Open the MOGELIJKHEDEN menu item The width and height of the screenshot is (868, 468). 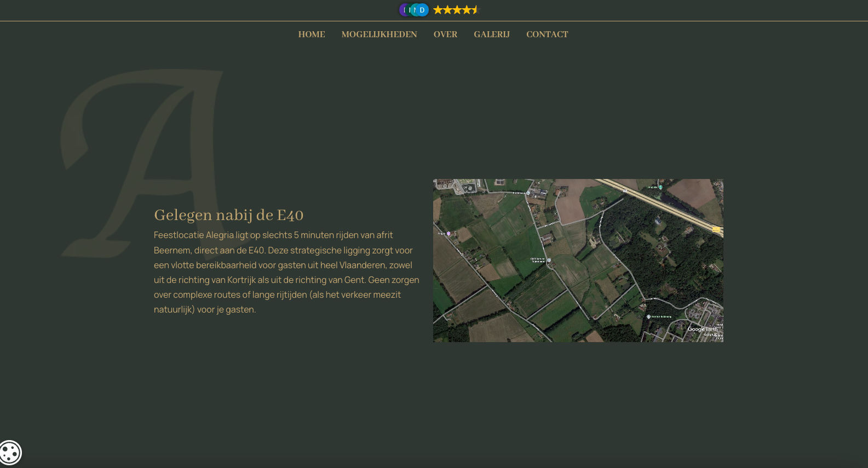pyautogui.click(x=379, y=34)
